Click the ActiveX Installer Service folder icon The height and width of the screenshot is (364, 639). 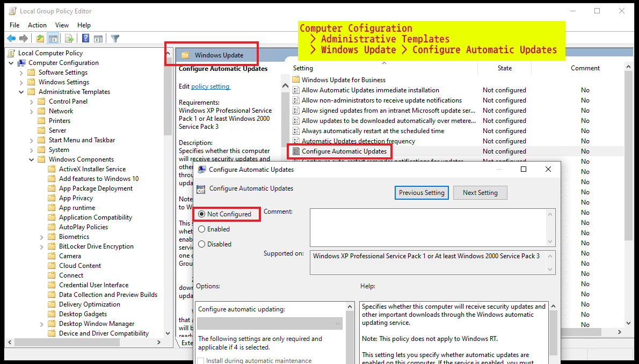(x=52, y=169)
